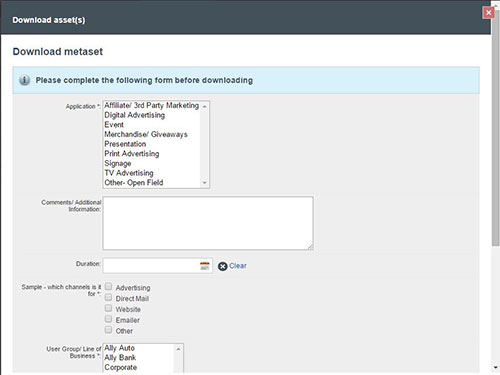Click Application list scroll up arrow

[x=205, y=106]
